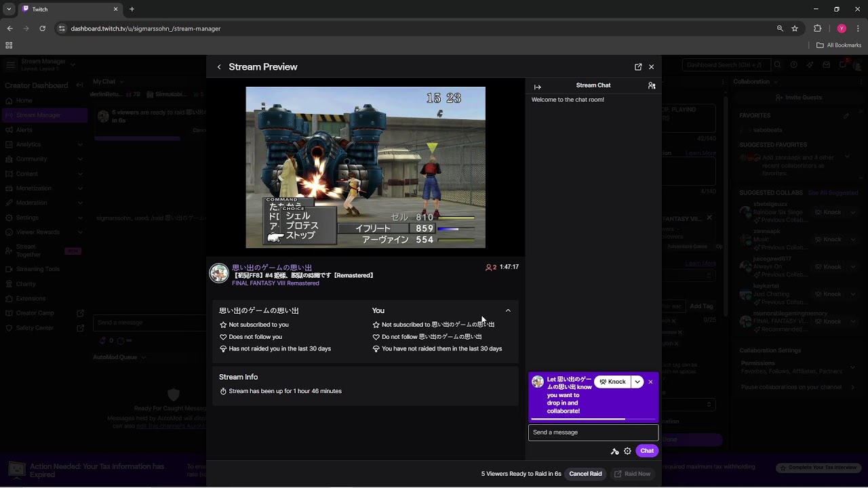The height and width of the screenshot is (488, 868).
Task: Expand the Settings sidebar section
Action: (x=45, y=218)
